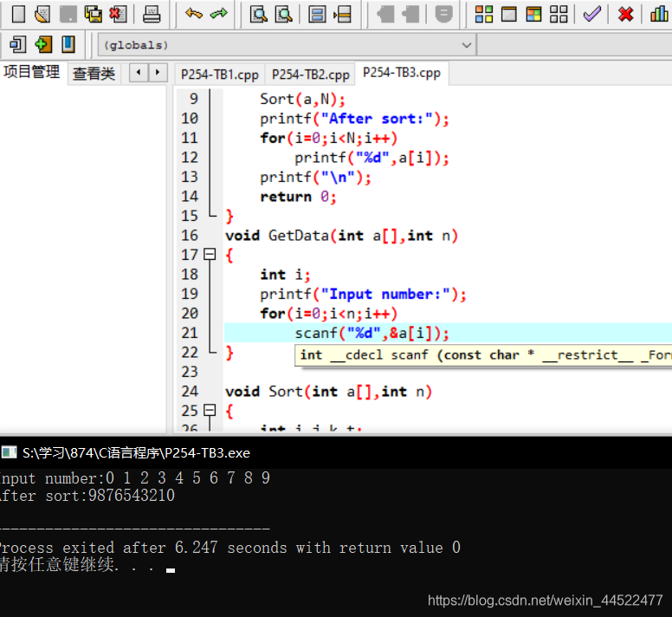Click the console title S:\学习\874\C语言程序\P254-TB3.exe

136,453
